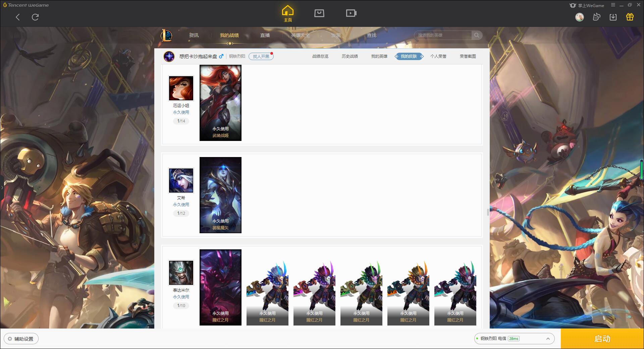The height and width of the screenshot is (349, 644).
Task: Open the download manager icon
Action: [613, 17]
